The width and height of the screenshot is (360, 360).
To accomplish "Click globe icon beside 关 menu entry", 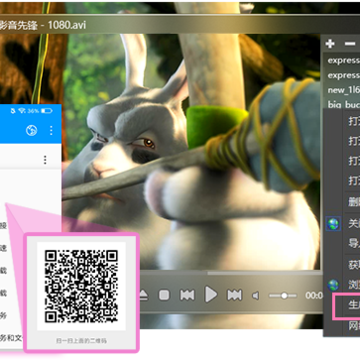I will point(333,224).
